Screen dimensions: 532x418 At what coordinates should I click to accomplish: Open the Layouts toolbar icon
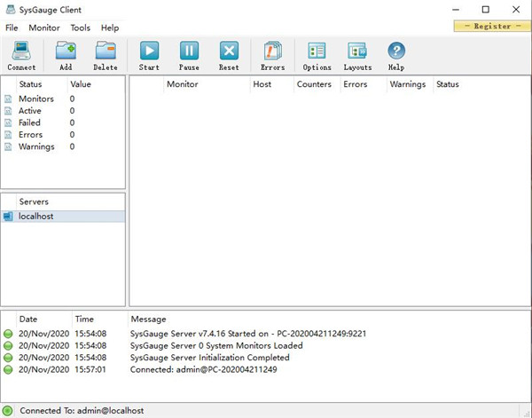[x=357, y=55]
